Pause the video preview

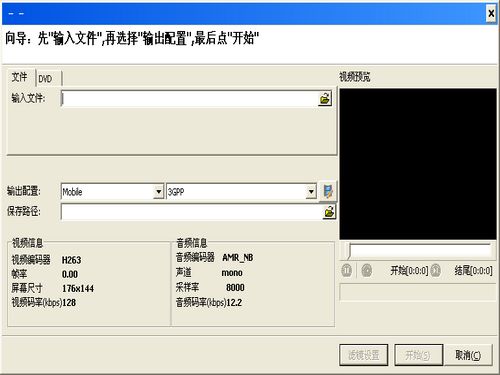click(x=347, y=270)
